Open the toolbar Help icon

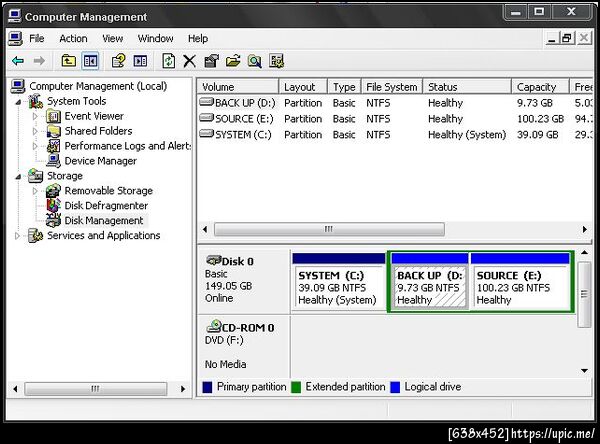pos(118,61)
